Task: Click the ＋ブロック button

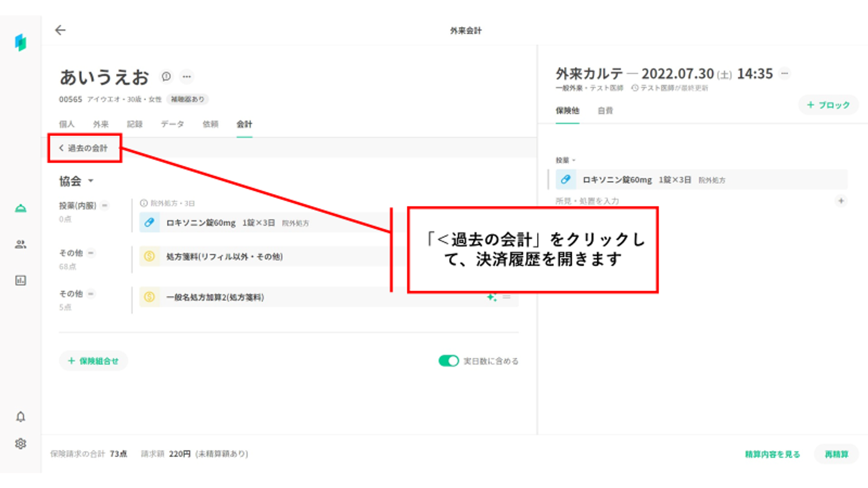Action: tap(828, 105)
